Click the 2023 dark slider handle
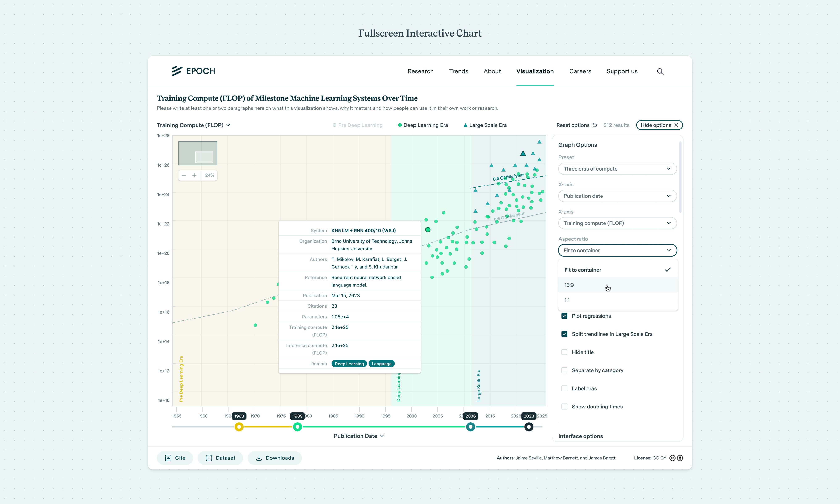This screenshot has width=840, height=504. (529, 427)
